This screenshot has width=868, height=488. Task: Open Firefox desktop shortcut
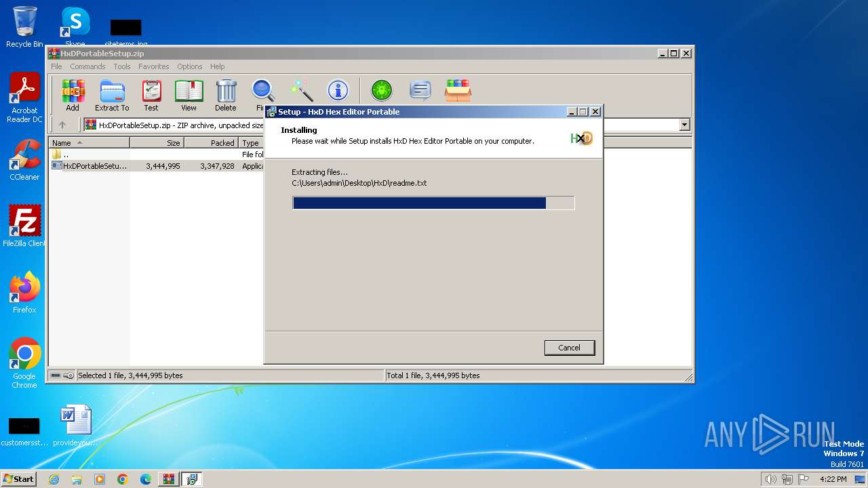coord(24,292)
